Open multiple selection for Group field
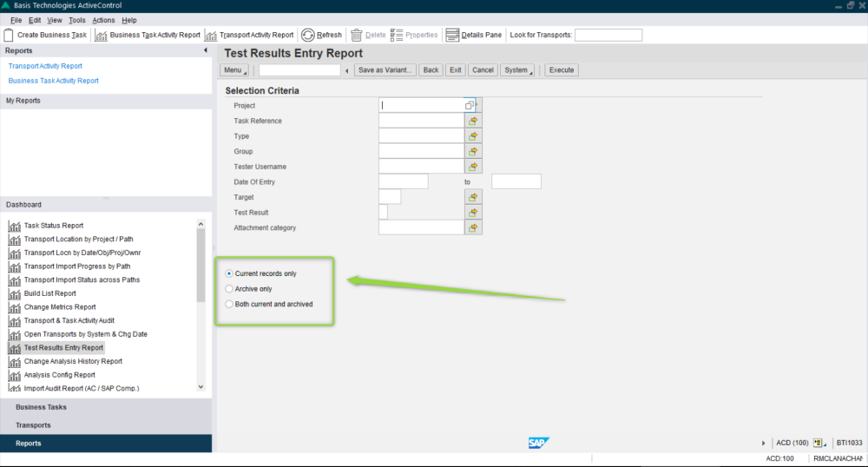This screenshot has height=467, width=868. (x=473, y=151)
